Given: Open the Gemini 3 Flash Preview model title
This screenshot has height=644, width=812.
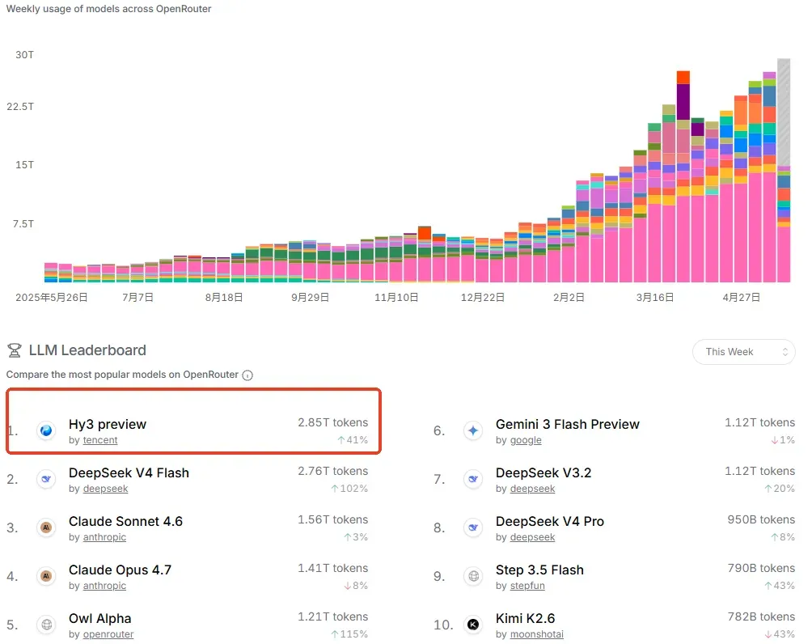Looking at the screenshot, I should [568, 424].
